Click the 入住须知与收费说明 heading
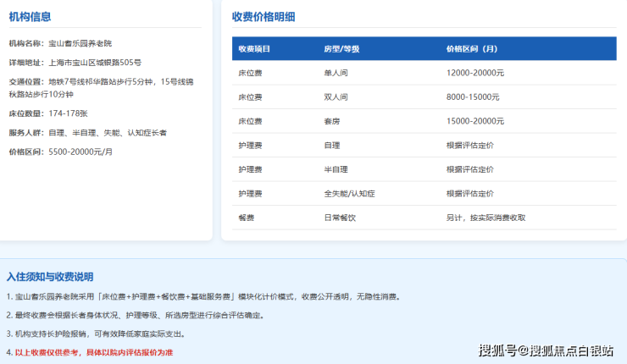This screenshot has width=627, height=364. [x=50, y=277]
